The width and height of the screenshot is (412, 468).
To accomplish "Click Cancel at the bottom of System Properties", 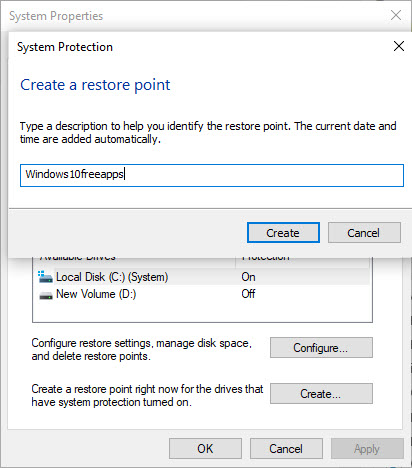I will coord(286,449).
